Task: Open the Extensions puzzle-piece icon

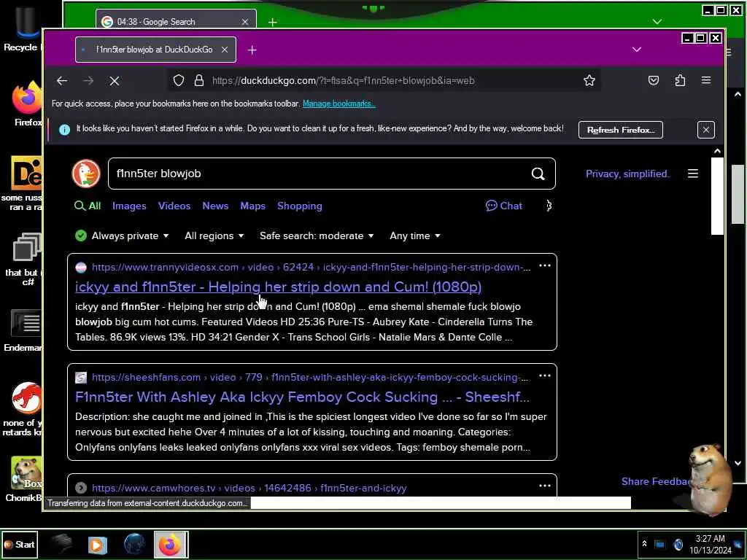Action: [x=681, y=80]
